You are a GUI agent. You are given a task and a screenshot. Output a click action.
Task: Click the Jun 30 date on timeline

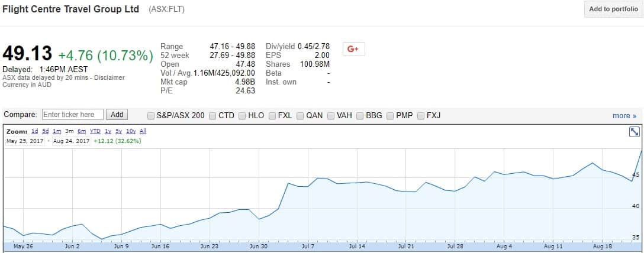pyautogui.click(x=259, y=246)
